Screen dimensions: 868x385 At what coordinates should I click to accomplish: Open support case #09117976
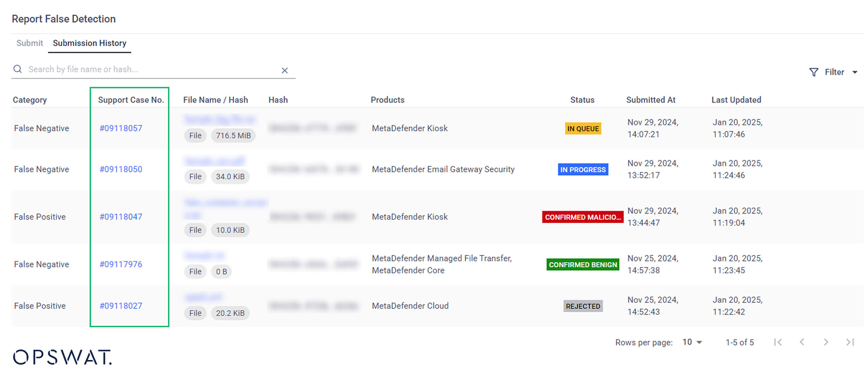[121, 264]
